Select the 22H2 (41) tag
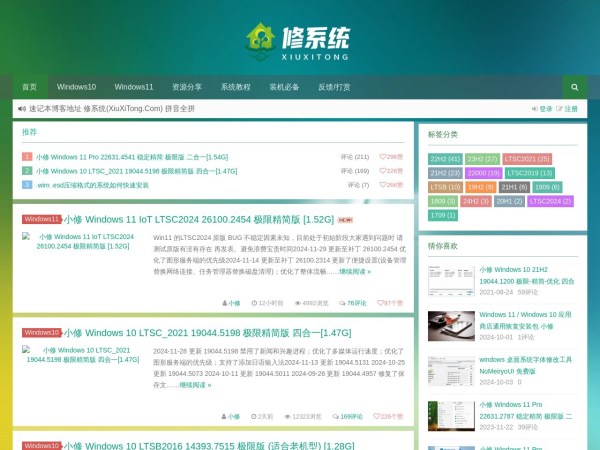The width and height of the screenshot is (600, 450). [445, 159]
